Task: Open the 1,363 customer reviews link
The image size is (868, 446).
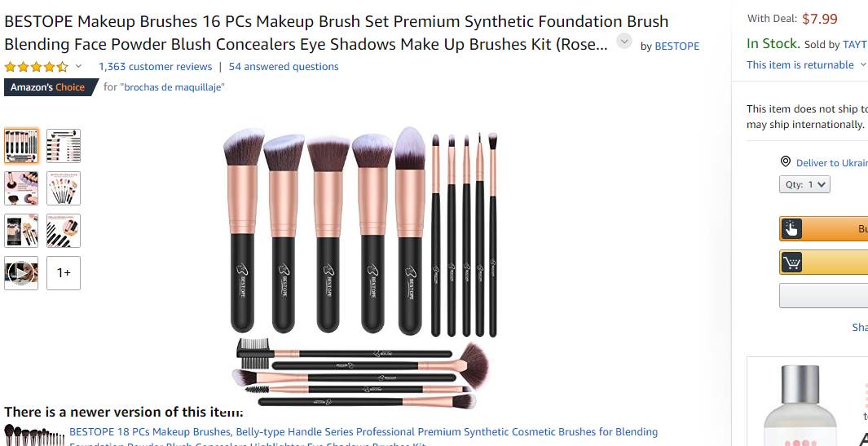Action: (155, 67)
